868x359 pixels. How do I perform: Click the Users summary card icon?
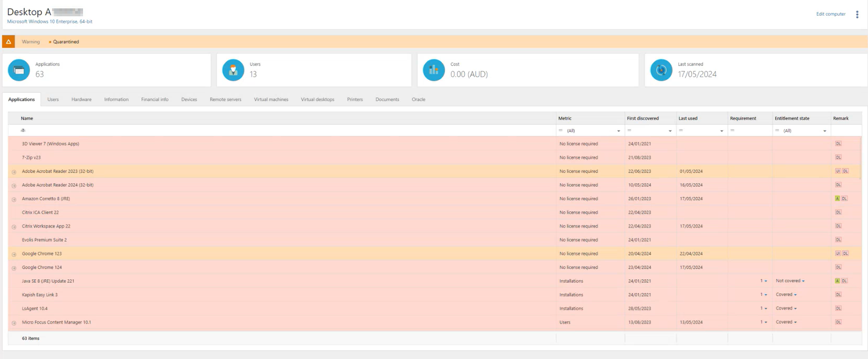click(x=233, y=70)
